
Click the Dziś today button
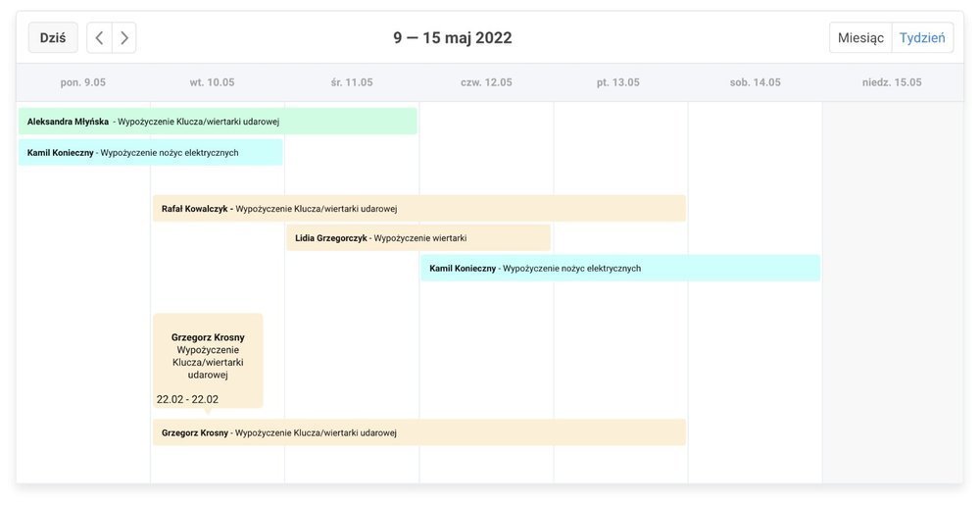[x=53, y=38]
